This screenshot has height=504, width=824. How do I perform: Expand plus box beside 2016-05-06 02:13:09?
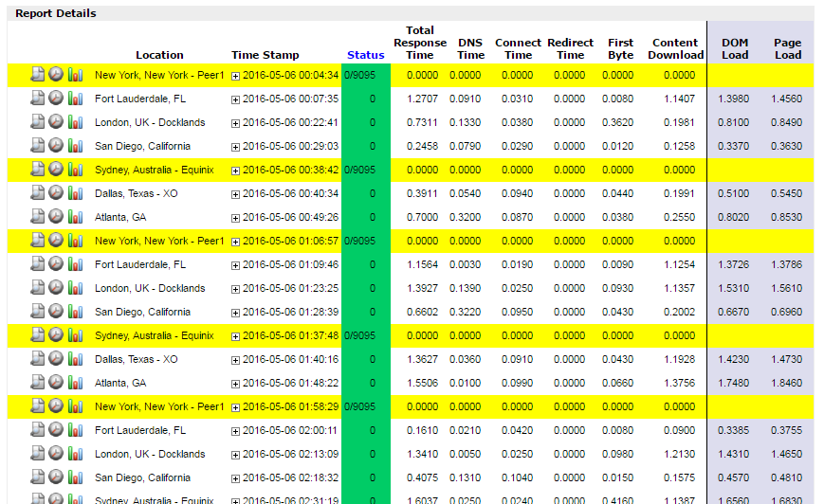click(x=235, y=455)
